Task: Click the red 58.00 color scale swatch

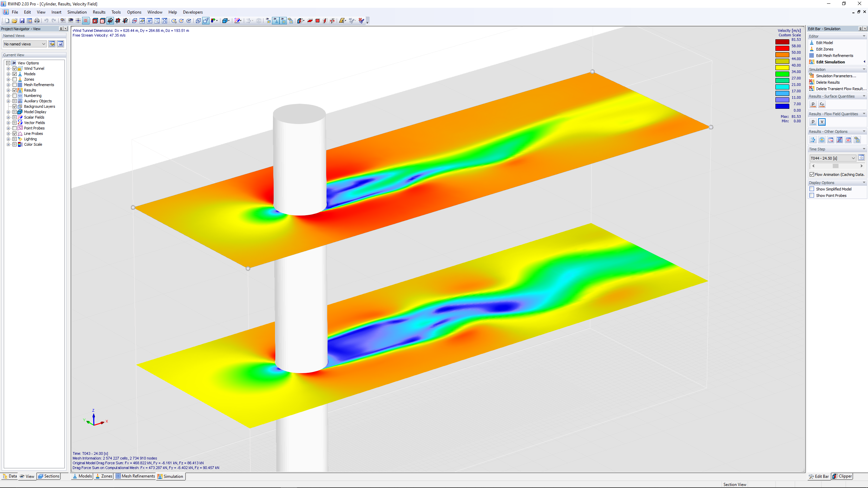Action: click(x=782, y=48)
